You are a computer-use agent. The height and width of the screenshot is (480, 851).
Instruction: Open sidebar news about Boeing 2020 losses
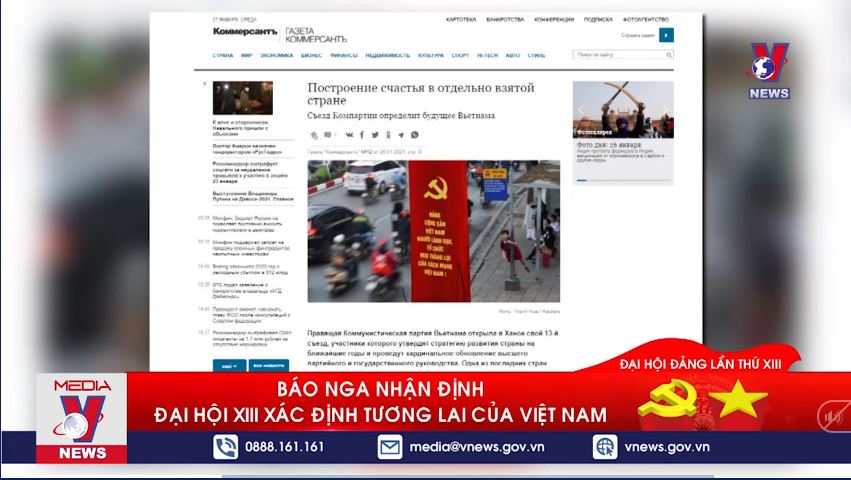point(250,270)
